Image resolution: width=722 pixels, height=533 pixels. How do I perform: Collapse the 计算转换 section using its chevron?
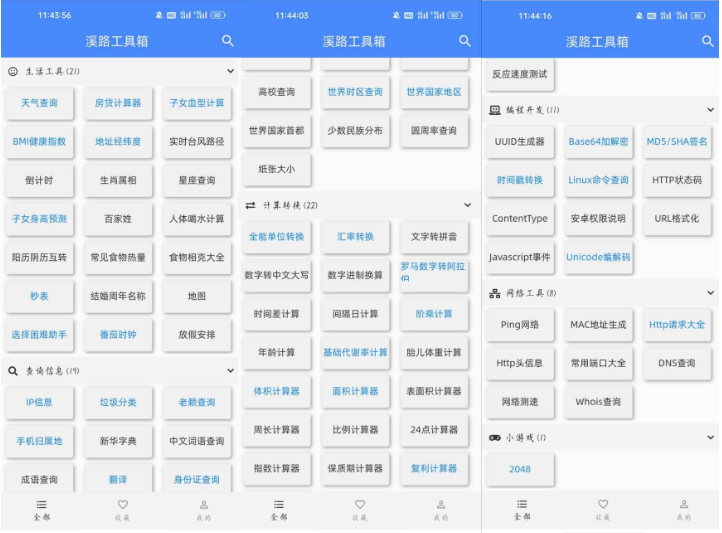(x=467, y=205)
